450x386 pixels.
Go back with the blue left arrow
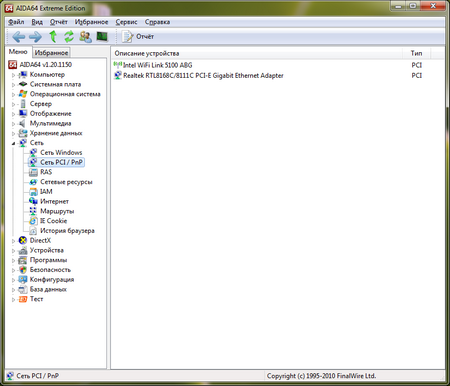(x=18, y=37)
